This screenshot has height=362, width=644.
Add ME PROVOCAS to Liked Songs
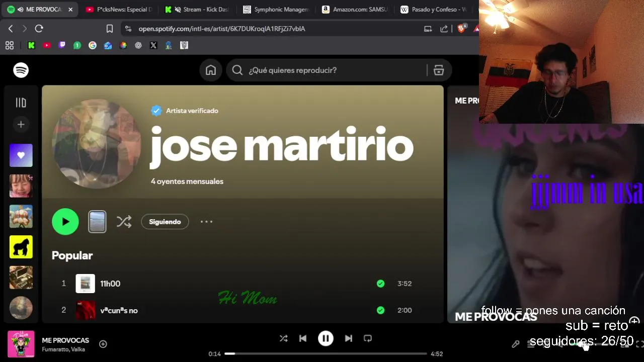tap(103, 344)
